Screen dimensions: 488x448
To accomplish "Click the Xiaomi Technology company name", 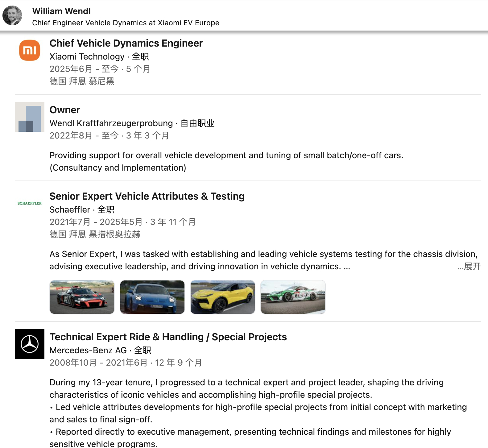I will pos(87,56).
